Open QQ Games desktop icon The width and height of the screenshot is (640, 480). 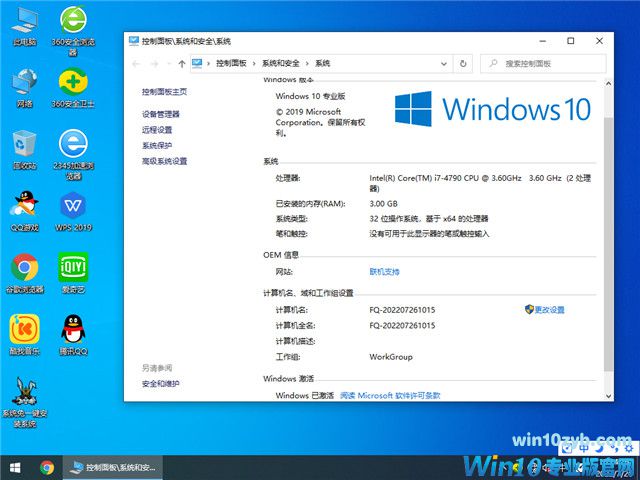tap(24, 211)
